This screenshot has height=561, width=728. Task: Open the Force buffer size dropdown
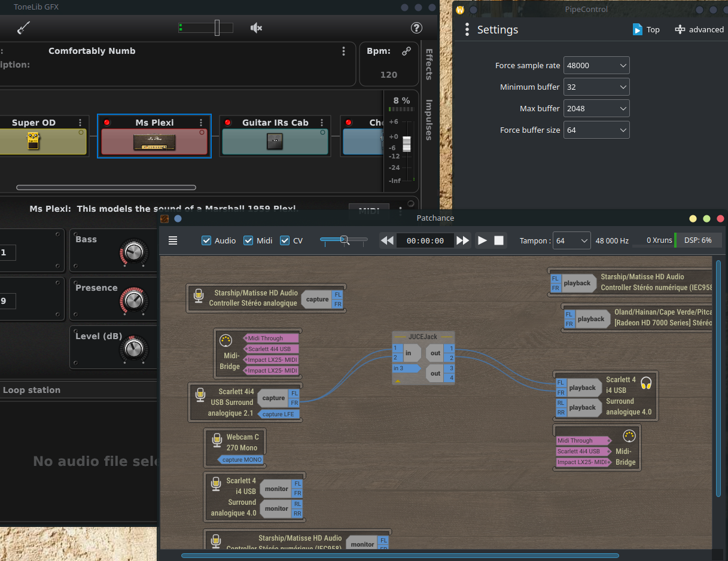(596, 130)
